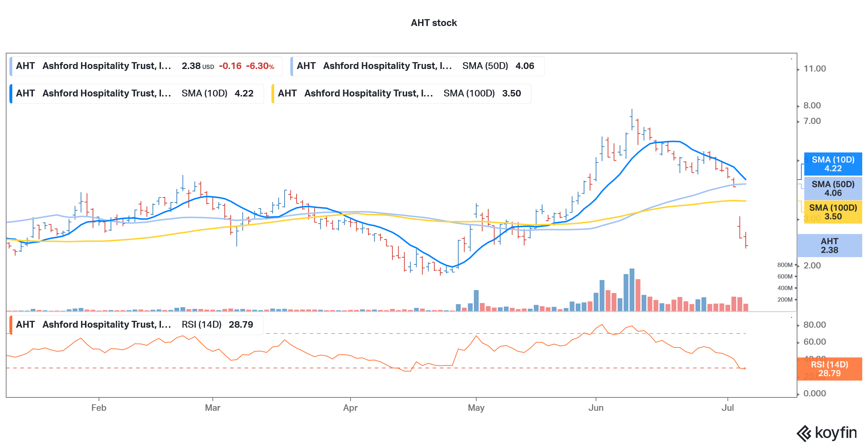Click the Feb label on time axis
Image resolution: width=868 pixels, height=448 pixels.
tap(99, 408)
